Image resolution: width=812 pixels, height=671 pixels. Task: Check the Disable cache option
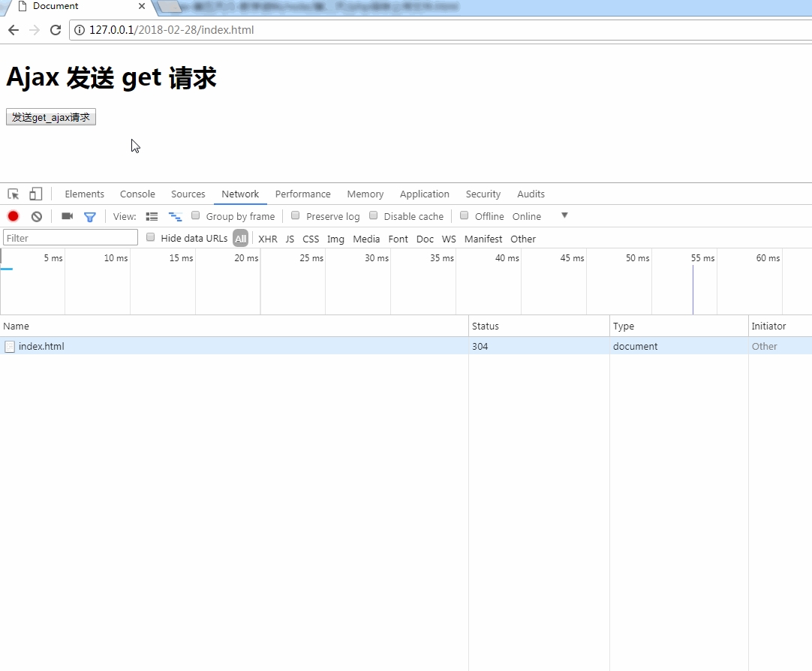[x=374, y=215]
